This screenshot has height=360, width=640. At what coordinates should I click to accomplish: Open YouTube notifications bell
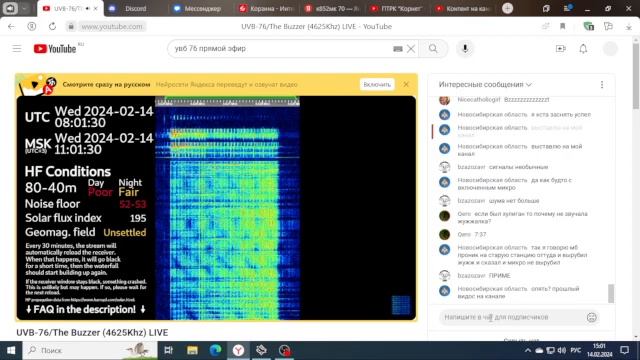click(x=583, y=49)
